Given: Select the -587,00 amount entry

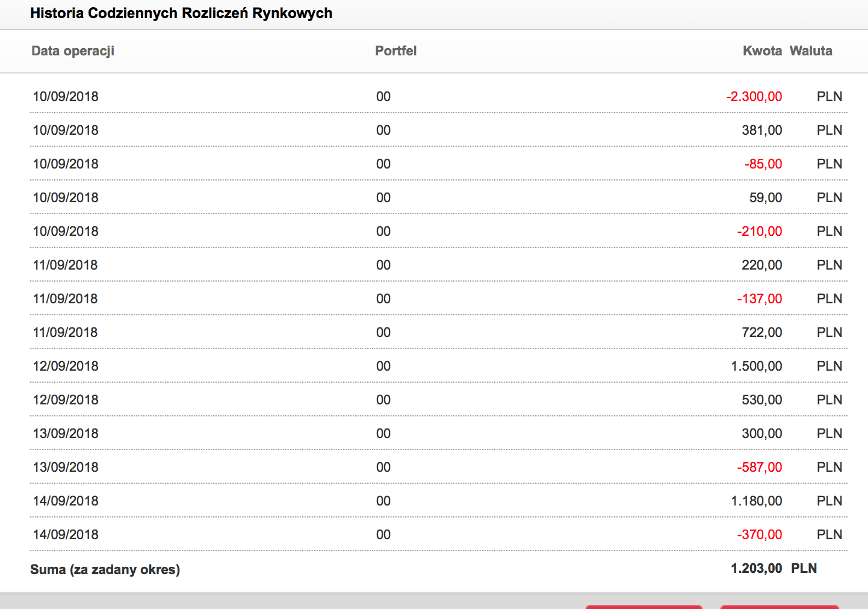Looking at the screenshot, I should pos(759,468).
